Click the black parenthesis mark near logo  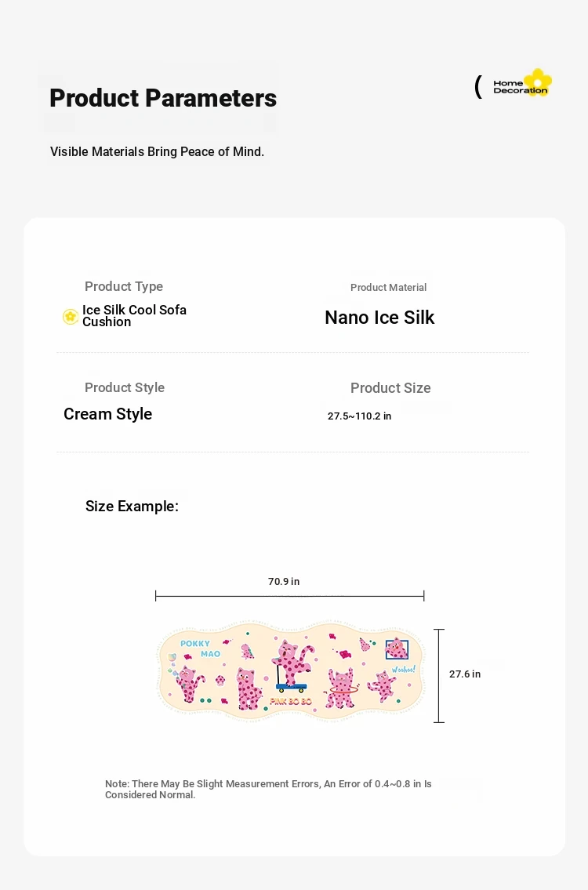point(478,87)
